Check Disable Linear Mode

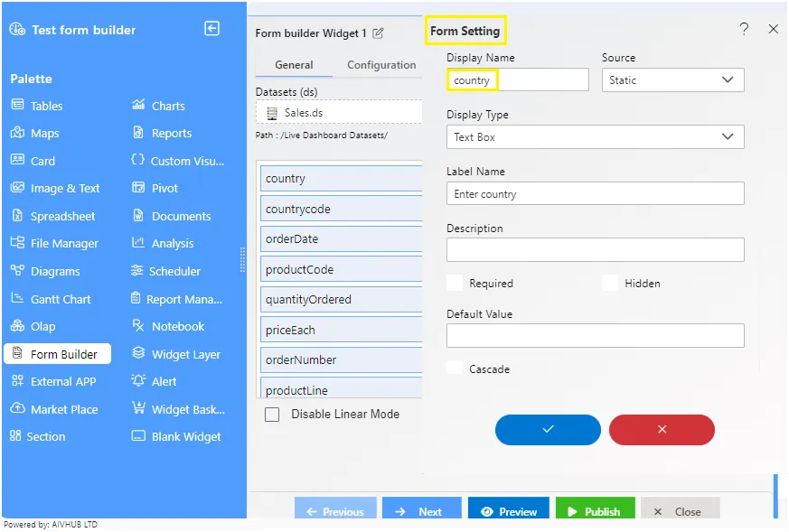pyautogui.click(x=272, y=415)
